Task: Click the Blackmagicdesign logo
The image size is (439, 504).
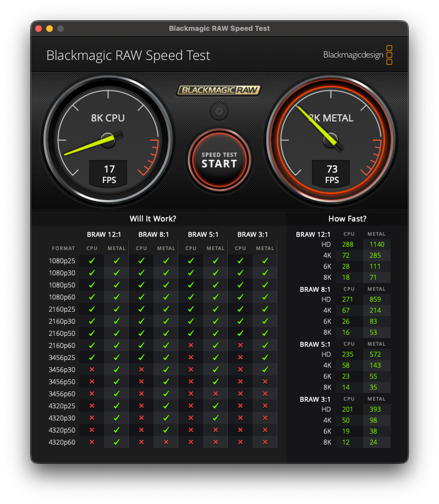Action: pyautogui.click(x=358, y=55)
